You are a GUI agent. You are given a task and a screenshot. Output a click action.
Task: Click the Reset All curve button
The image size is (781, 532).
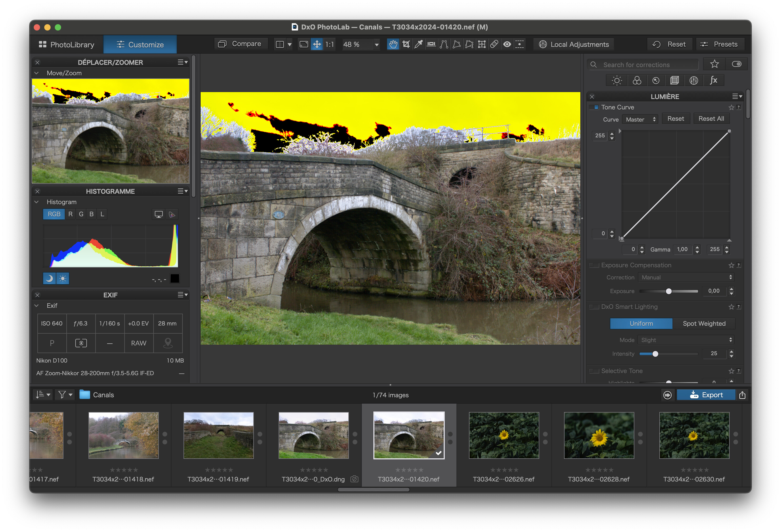[711, 119]
